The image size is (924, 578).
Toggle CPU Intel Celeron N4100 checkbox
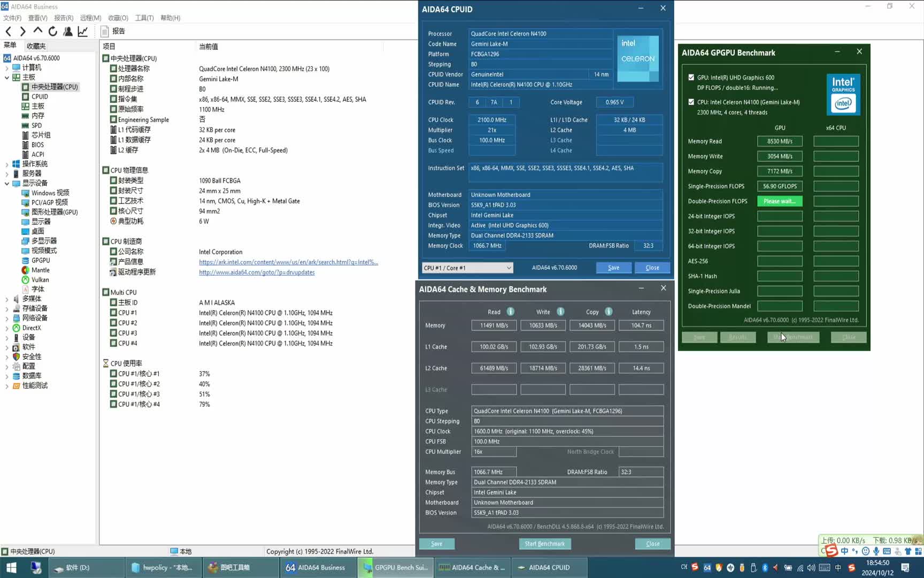[x=691, y=102]
